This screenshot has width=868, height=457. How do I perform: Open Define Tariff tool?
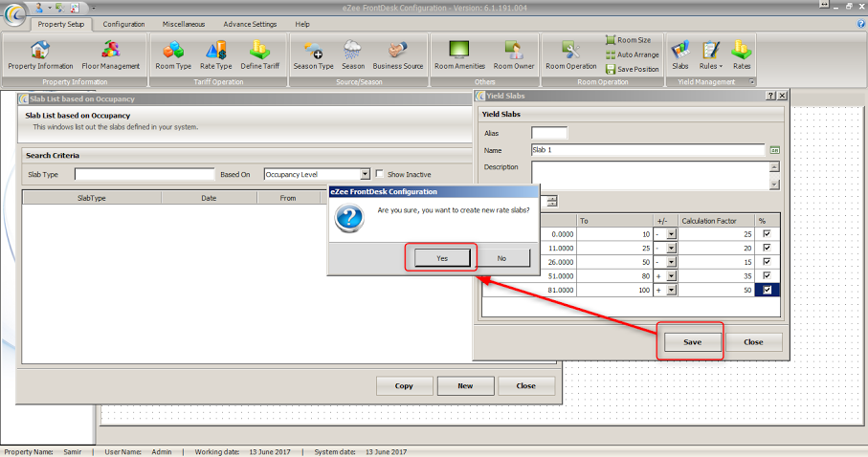(259, 55)
